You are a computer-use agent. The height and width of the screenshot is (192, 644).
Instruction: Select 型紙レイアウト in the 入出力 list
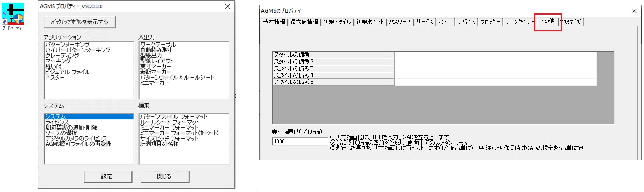157,61
